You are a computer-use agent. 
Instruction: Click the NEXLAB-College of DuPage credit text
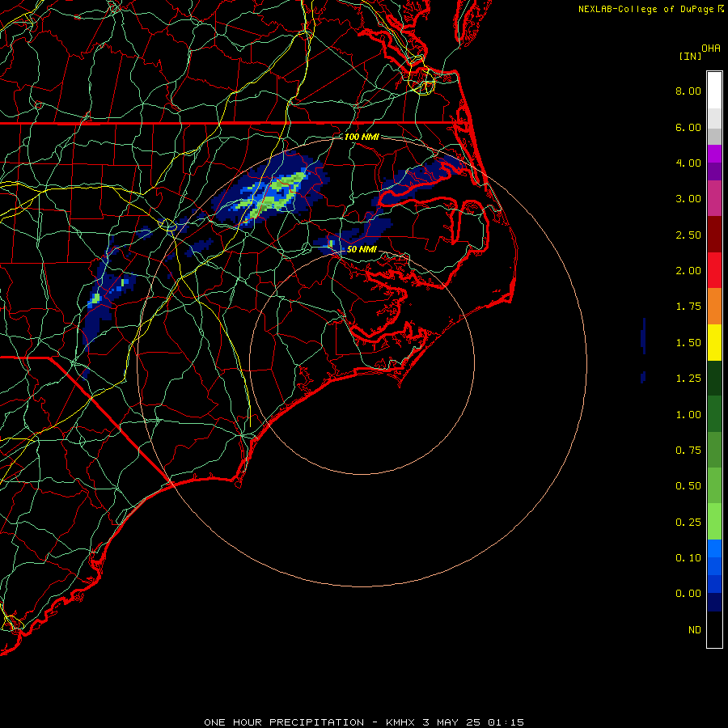pyautogui.click(x=650, y=9)
